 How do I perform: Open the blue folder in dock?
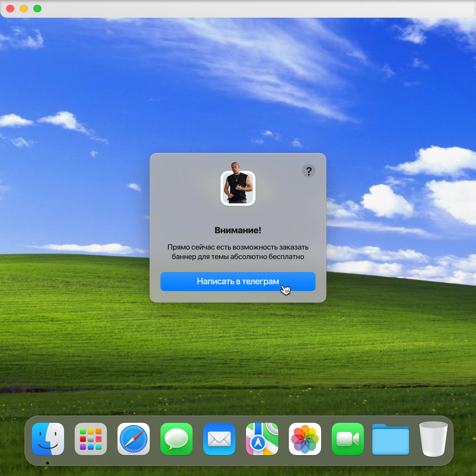pos(391,439)
